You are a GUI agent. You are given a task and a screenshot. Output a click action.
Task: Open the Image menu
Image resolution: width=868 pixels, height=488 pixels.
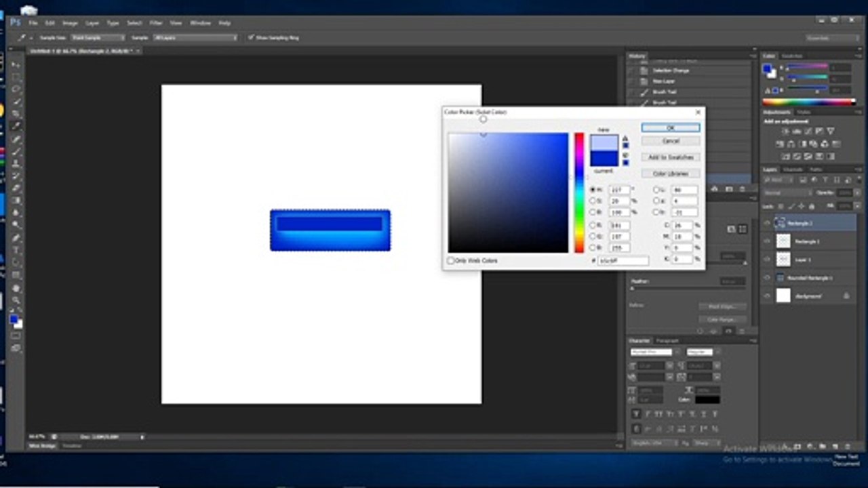pos(70,23)
